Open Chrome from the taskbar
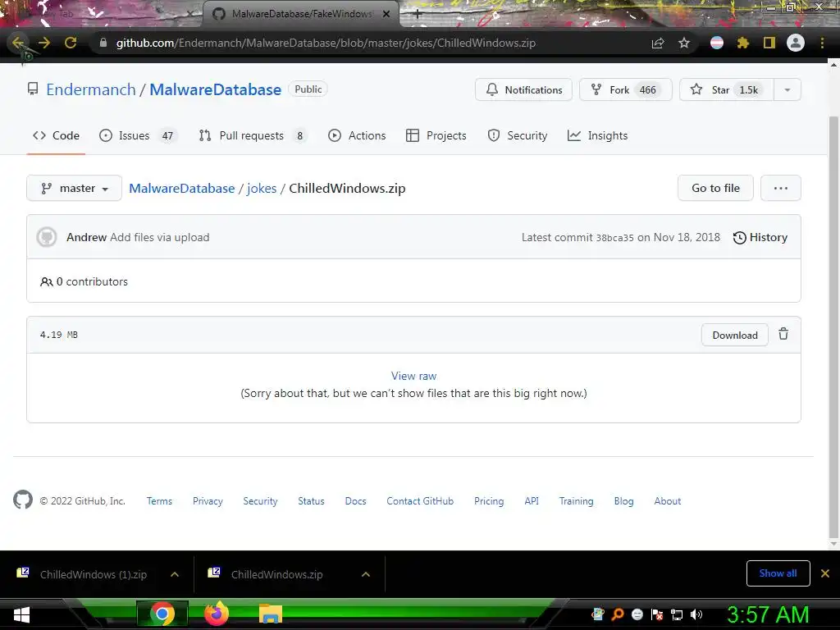This screenshot has height=630, width=840. (162, 614)
